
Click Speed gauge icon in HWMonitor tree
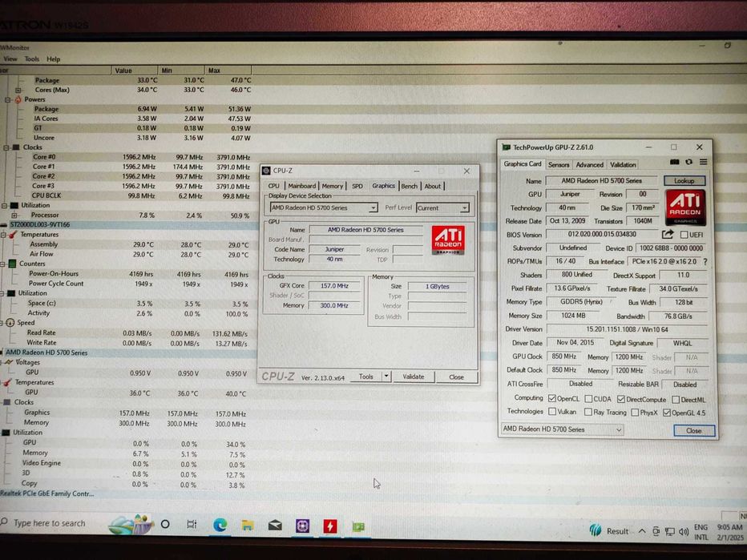pyautogui.click(x=10, y=323)
